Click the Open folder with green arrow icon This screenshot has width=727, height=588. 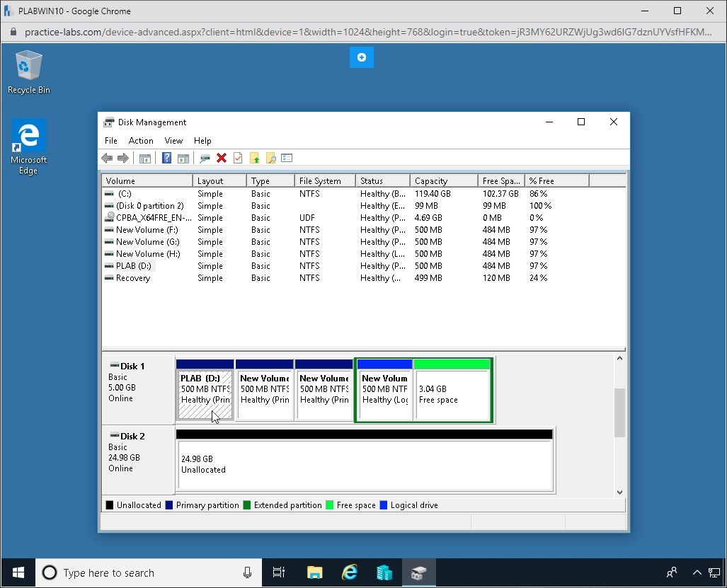[255, 158]
